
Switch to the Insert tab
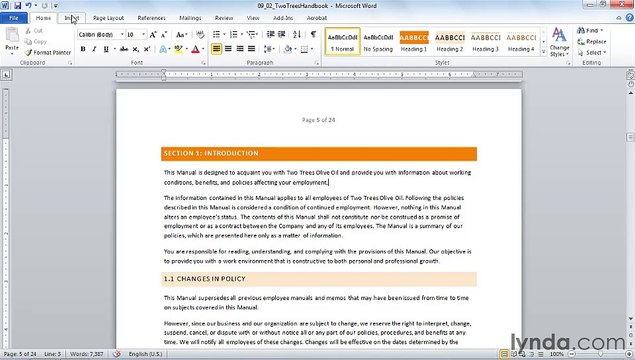(72, 18)
